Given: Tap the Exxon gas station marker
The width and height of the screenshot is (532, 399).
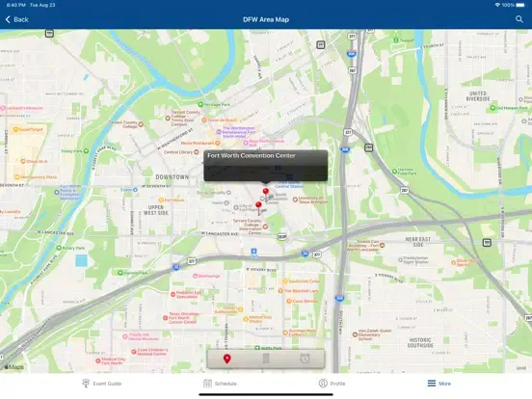Looking at the screenshot, I should coord(135,190).
